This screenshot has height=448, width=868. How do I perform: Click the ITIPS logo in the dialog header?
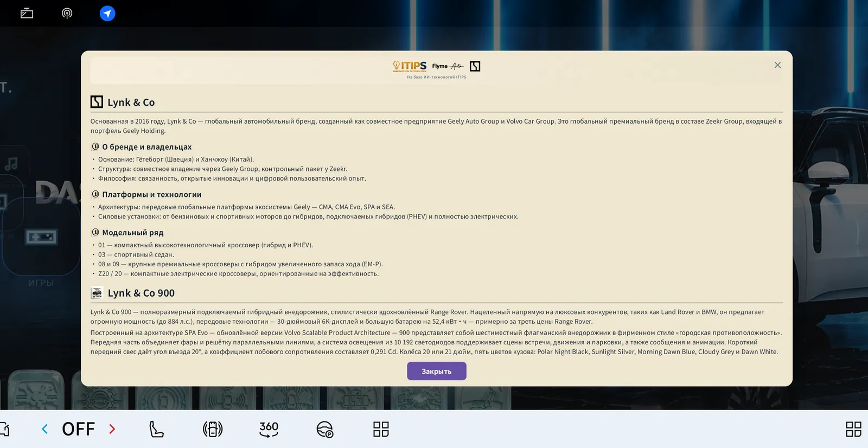pos(410,66)
